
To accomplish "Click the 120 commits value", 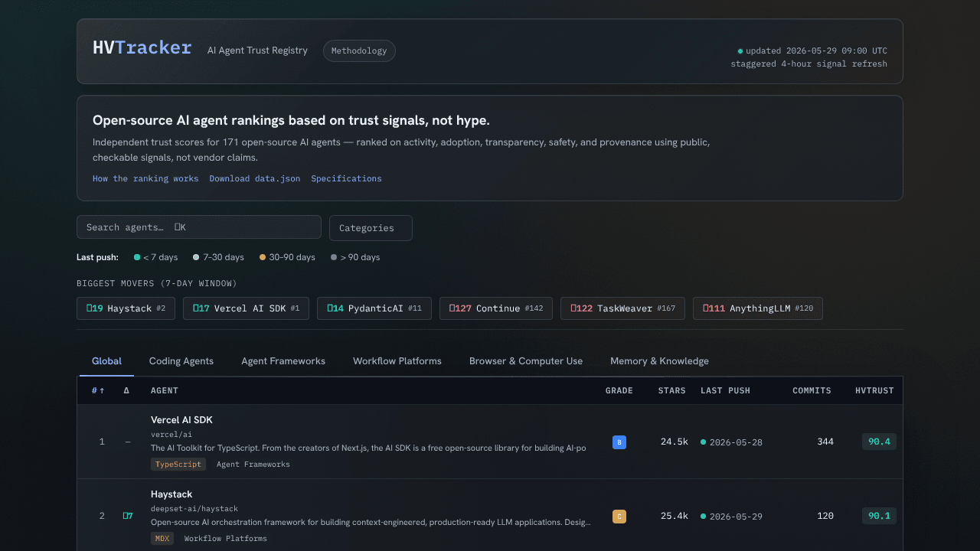I will (825, 516).
